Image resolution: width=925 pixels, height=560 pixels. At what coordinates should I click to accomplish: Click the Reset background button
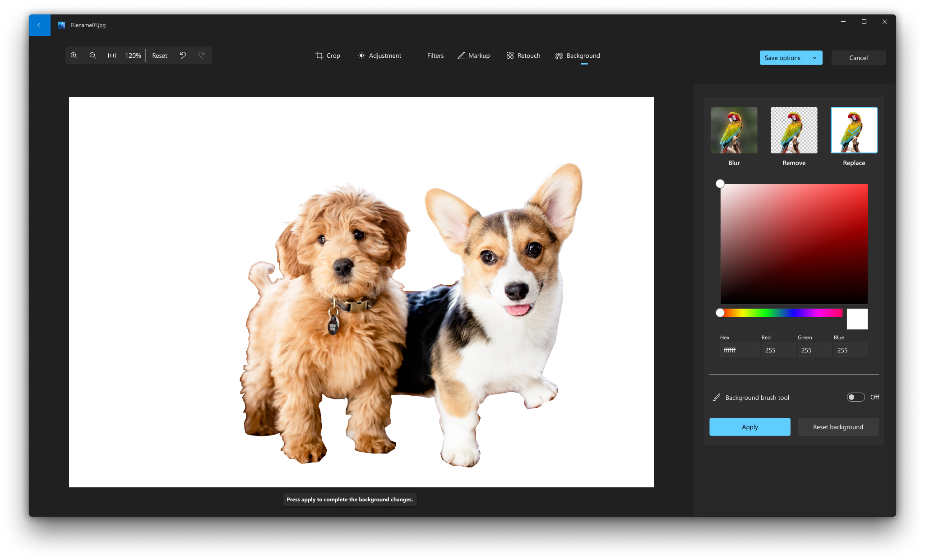838,426
